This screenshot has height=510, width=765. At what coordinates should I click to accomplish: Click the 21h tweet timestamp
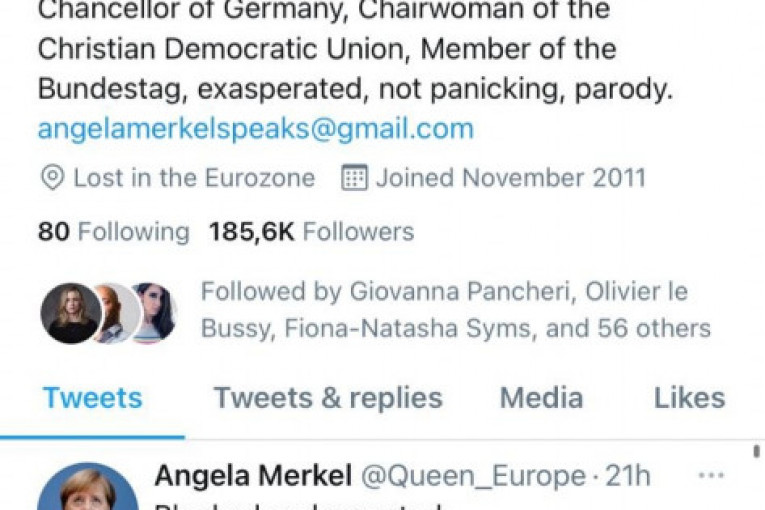(x=628, y=475)
